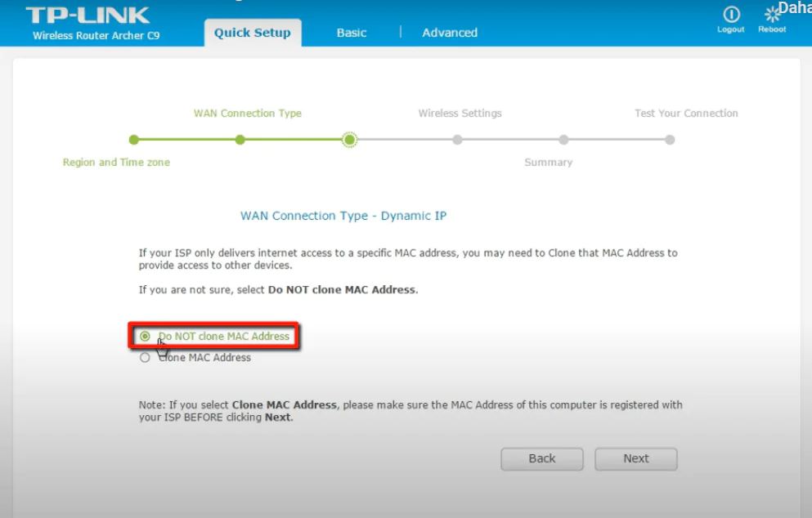Click the Quick Setup tab
The height and width of the screenshot is (518, 812).
253,33
